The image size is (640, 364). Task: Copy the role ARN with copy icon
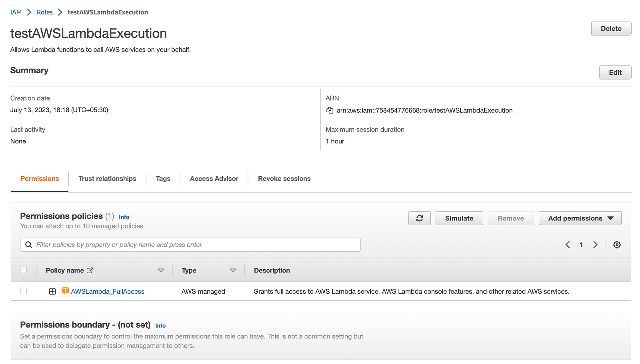click(x=330, y=110)
